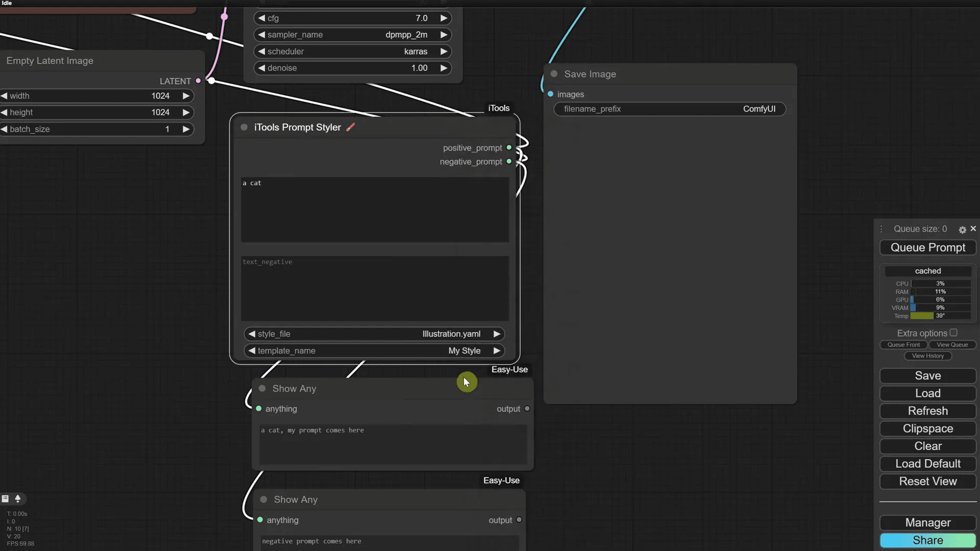Viewport: 980px width, 551px height.
Task: Decrease height with left arrow
Action: pos(4,112)
